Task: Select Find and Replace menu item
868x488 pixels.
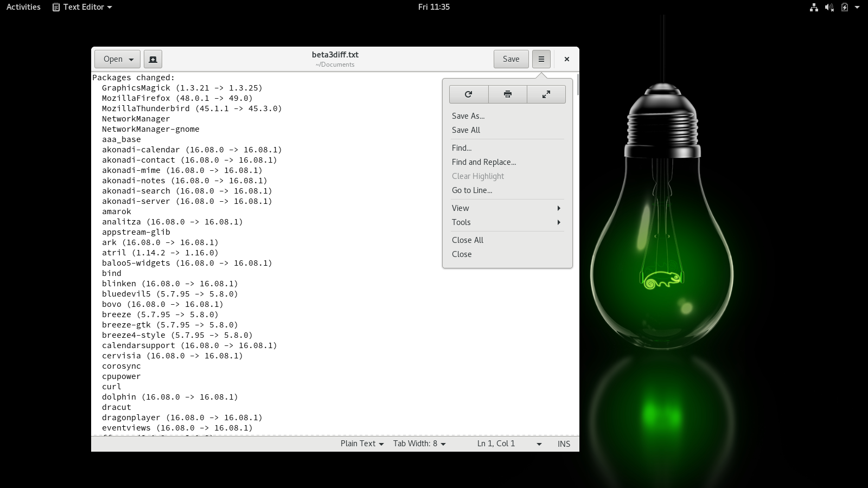Action: 484,162
